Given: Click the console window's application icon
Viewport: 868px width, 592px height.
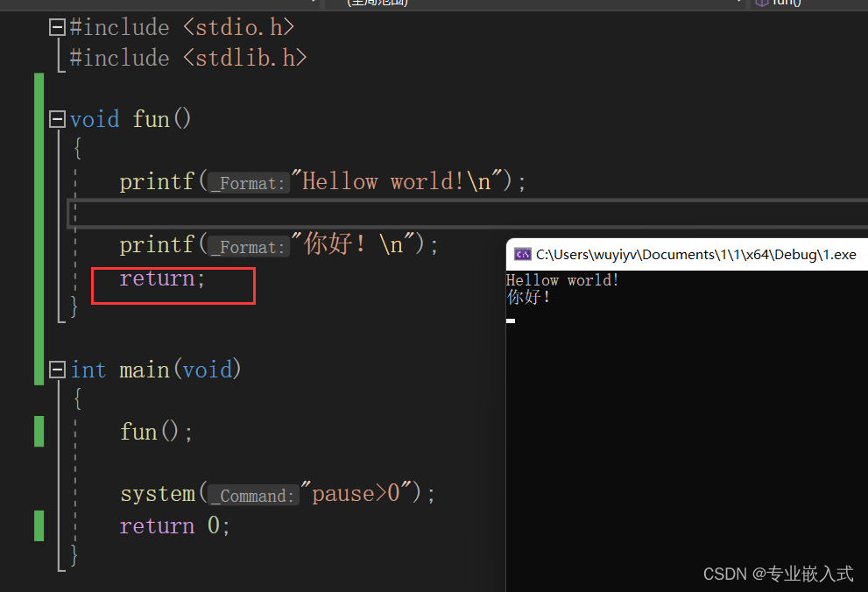Looking at the screenshot, I should 523,255.
